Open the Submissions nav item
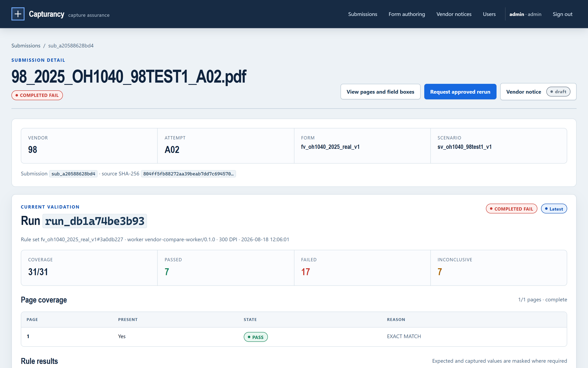 pos(363,14)
